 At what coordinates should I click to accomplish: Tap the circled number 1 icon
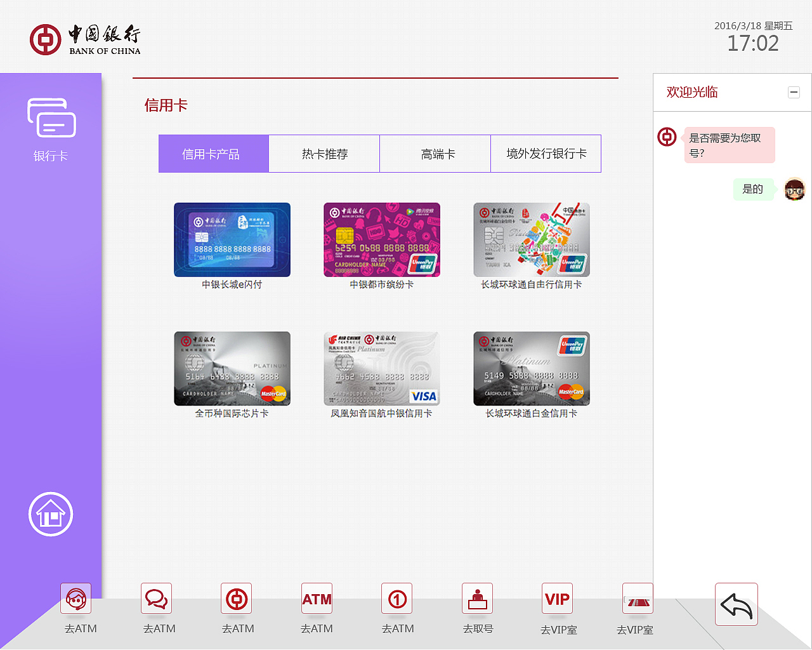tap(397, 599)
